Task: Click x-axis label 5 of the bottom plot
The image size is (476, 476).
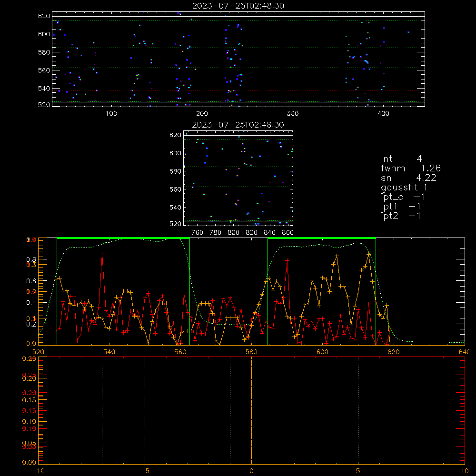Action: tap(358, 471)
